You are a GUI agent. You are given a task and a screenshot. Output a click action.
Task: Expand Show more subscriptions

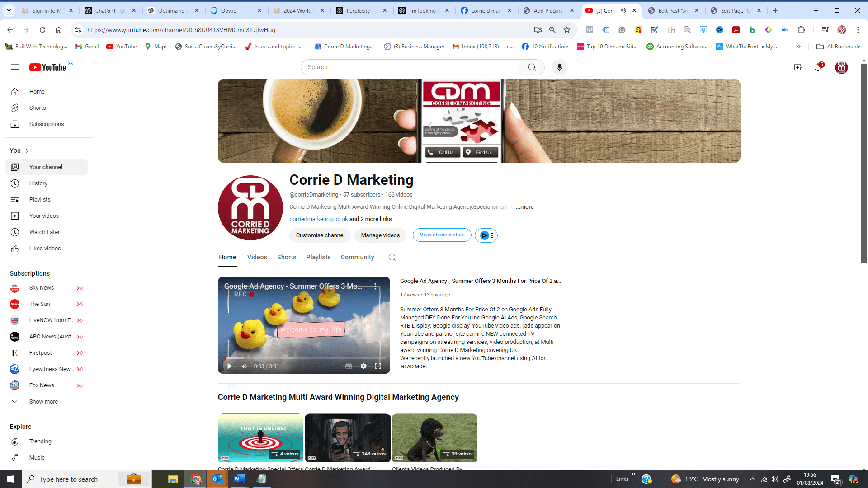[x=46, y=402]
